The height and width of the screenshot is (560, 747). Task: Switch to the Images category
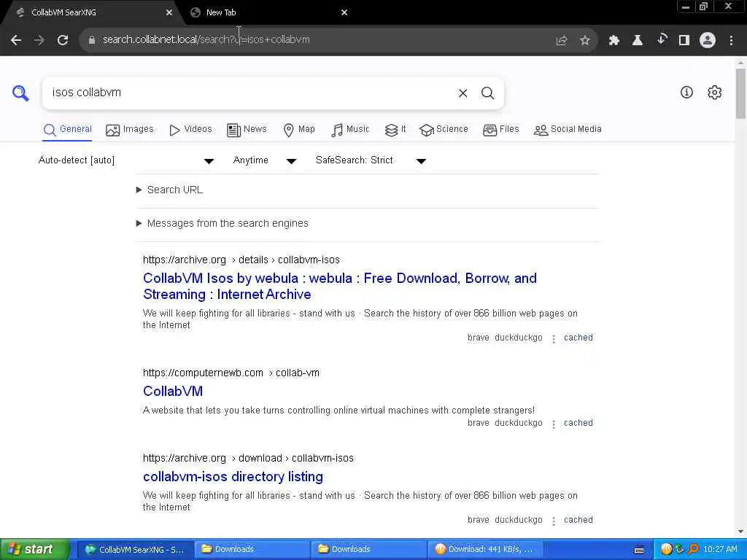[130, 130]
